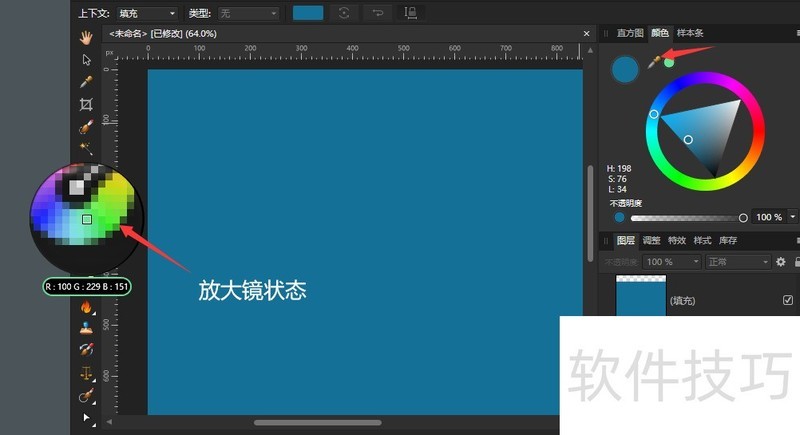The height and width of the screenshot is (435, 800).
Task: Open the layers panel gear settings
Action: [x=781, y=262]
